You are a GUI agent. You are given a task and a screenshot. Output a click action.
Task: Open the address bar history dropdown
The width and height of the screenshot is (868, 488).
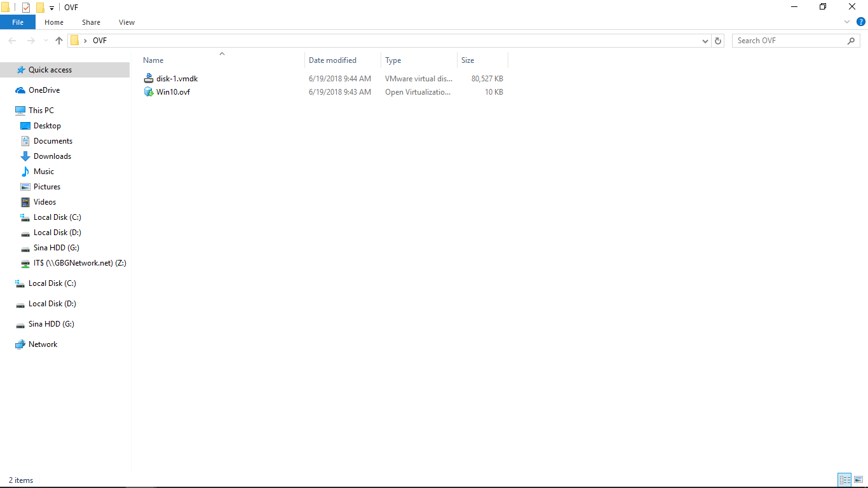tap(705, 41)
